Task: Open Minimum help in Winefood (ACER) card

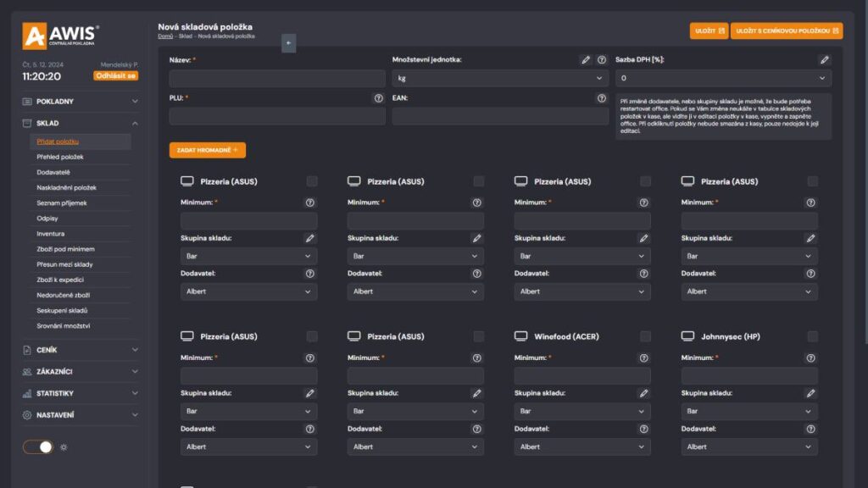Action: click(x=643, y=358)
